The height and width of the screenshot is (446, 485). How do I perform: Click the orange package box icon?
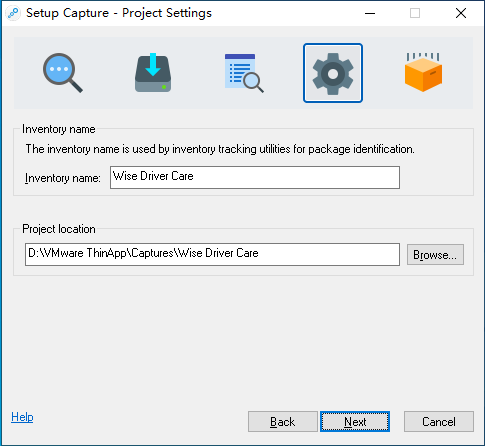click(x=423, y=72)
